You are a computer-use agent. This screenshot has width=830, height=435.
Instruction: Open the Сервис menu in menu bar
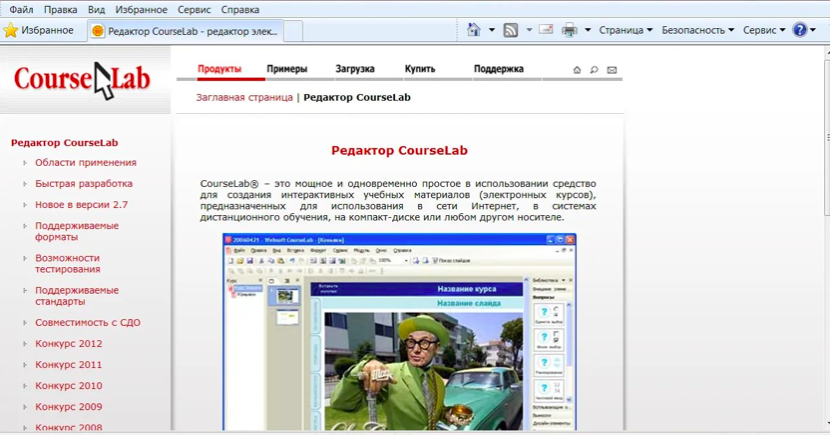coord(194,10)
